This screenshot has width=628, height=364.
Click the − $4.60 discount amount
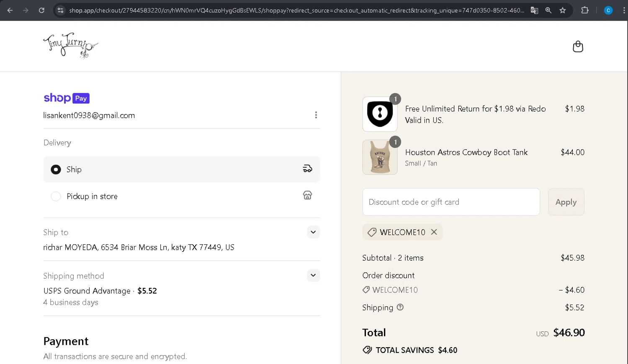pos(571,290)
